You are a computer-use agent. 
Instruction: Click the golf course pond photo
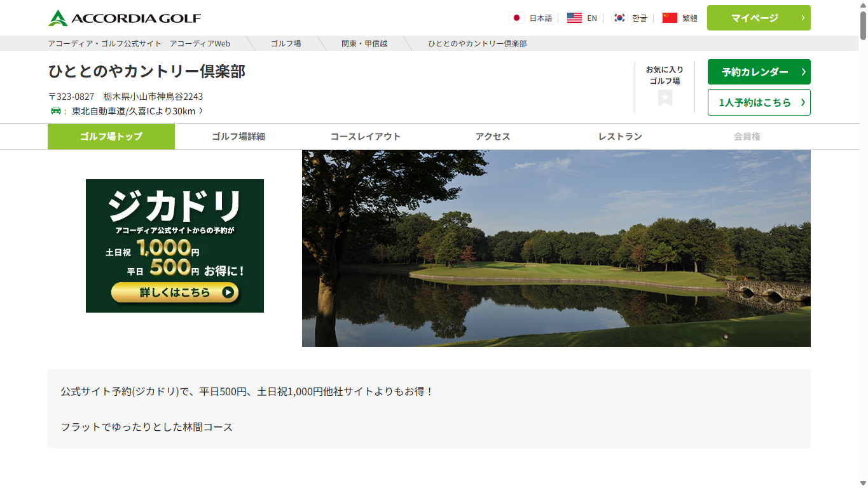point(556,248)
